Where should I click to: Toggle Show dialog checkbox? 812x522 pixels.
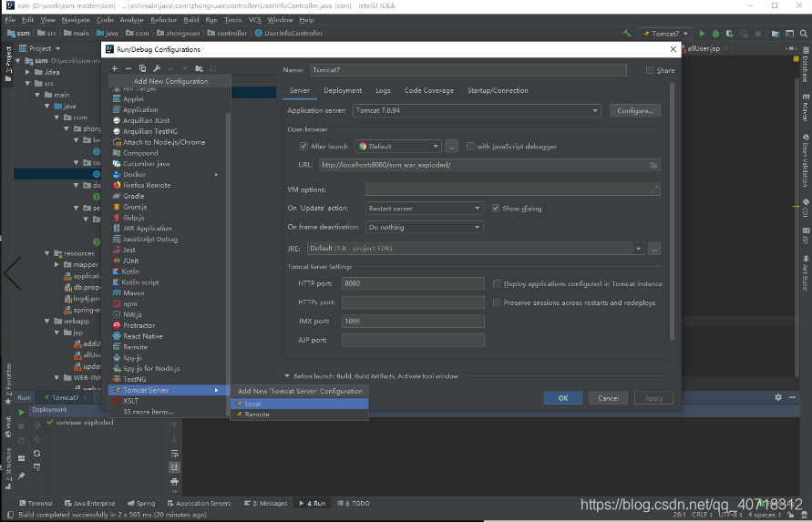click(x=496, y=209)
